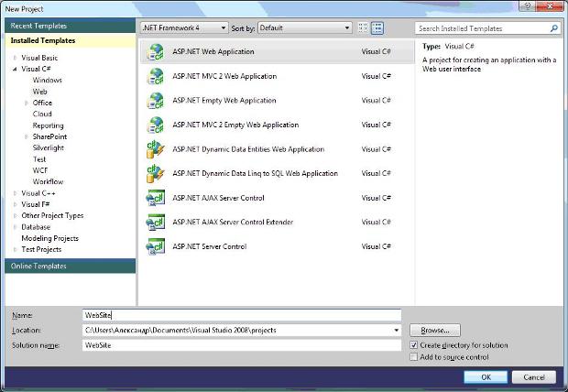Open the Recent Templates section
Image resolution: width=568 pixels, height=392 pixels.
tap(71, 26)
